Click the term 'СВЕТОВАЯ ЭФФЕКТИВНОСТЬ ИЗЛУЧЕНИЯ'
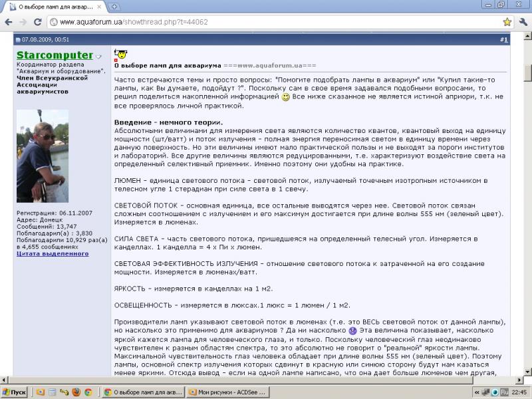 point(186,263)
